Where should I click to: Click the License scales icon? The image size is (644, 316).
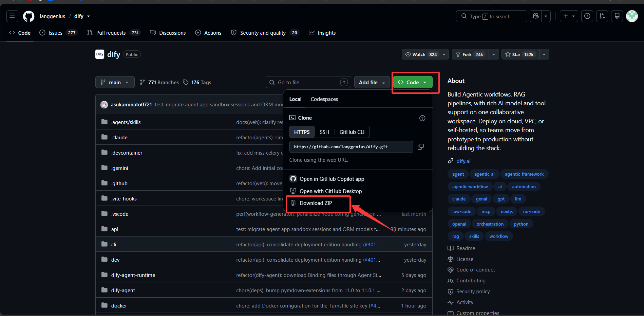[451, 259]
